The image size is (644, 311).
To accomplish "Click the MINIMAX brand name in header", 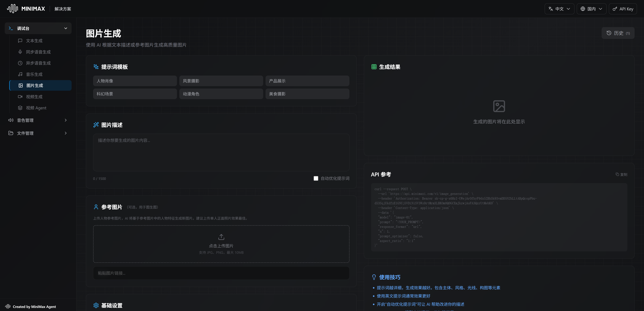I will (33, 9).
